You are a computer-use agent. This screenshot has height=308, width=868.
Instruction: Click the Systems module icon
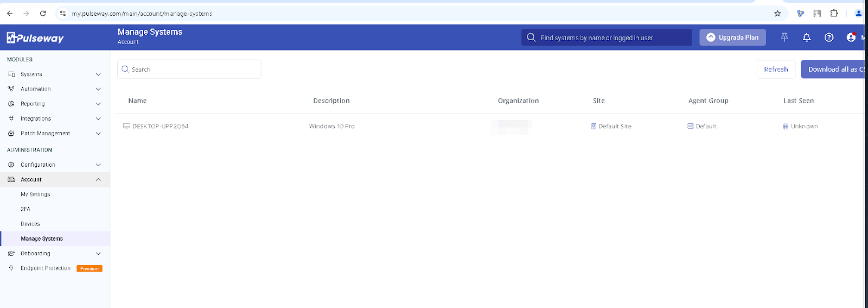pyautogui.click(x=11, y=74)
